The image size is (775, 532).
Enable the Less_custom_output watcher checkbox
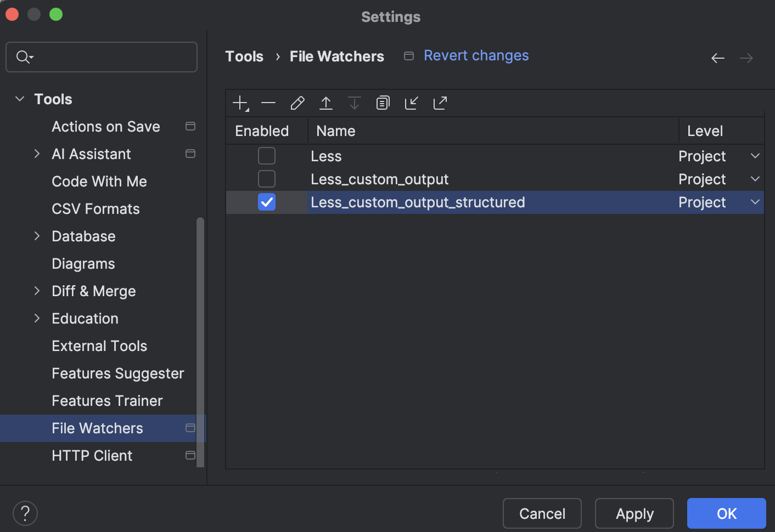(266, 179)
